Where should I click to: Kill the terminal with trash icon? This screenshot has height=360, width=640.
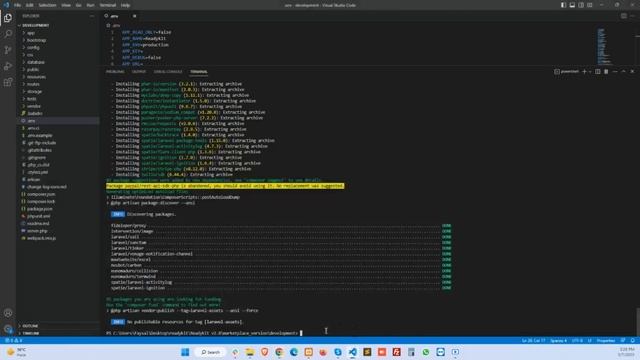(x=606, y=71)
